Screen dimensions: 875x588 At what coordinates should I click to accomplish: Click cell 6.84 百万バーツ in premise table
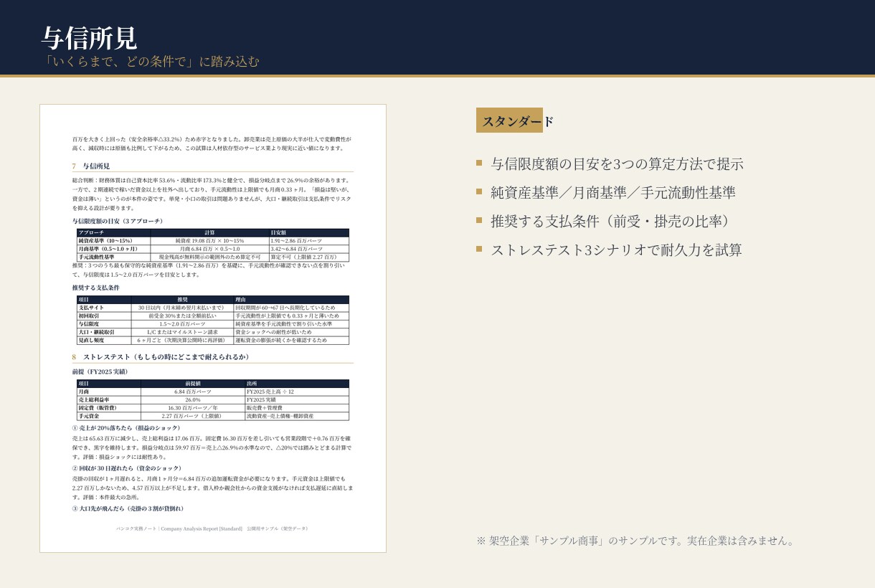coord(193,392)
